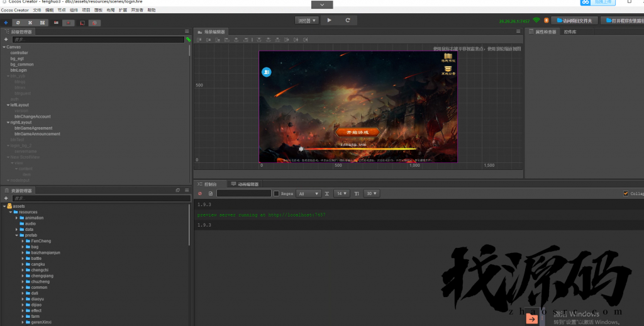Open the line height 30 dropdown
Screen dimensions: 644x326
[x=371, y=194]
